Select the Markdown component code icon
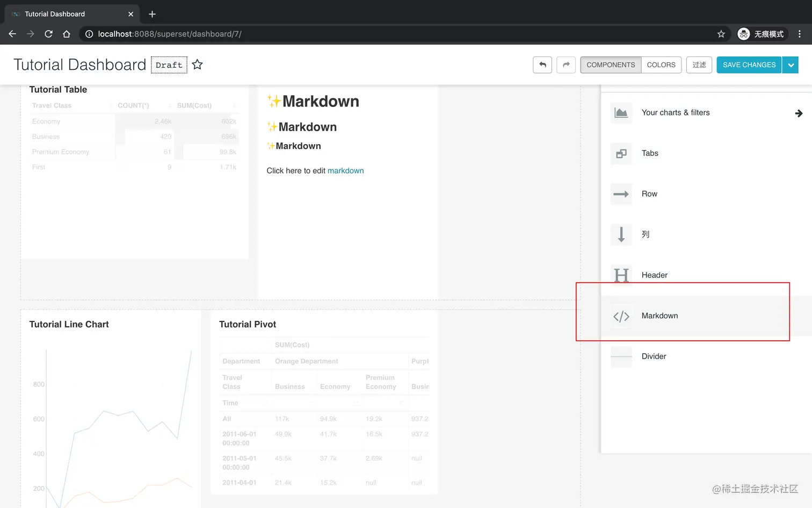Viewport: 812px width, 508px height. pyautogui.click(x=621, y=316)
